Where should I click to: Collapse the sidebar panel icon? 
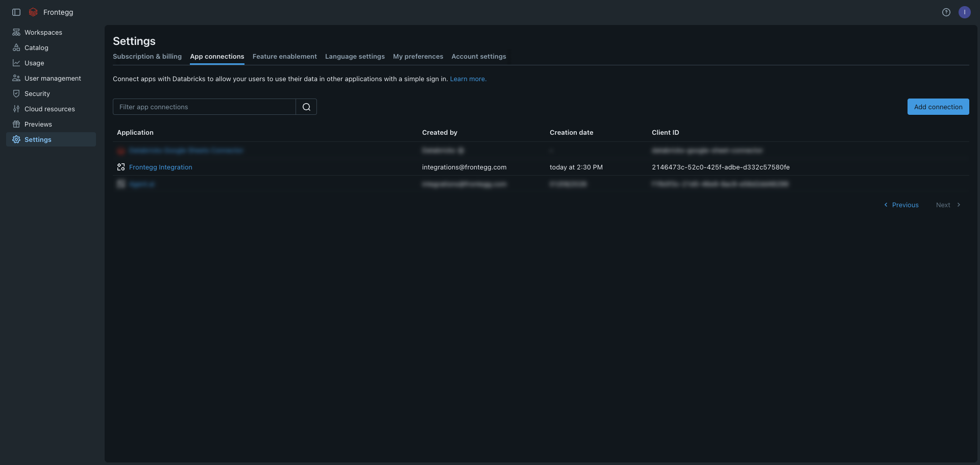coord(16,12)
